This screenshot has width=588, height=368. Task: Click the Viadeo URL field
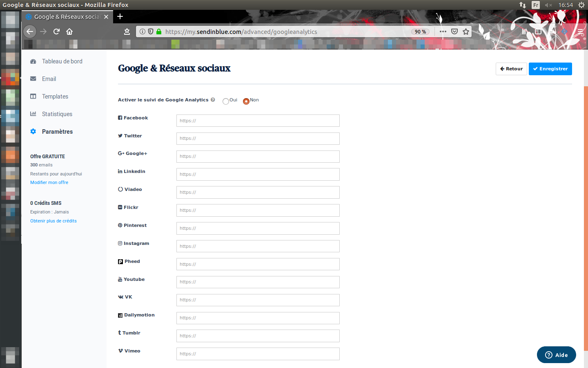pos(258,192)
